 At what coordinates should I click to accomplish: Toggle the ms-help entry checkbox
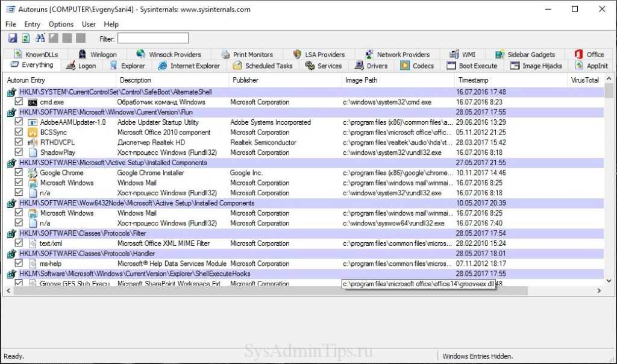19,264
